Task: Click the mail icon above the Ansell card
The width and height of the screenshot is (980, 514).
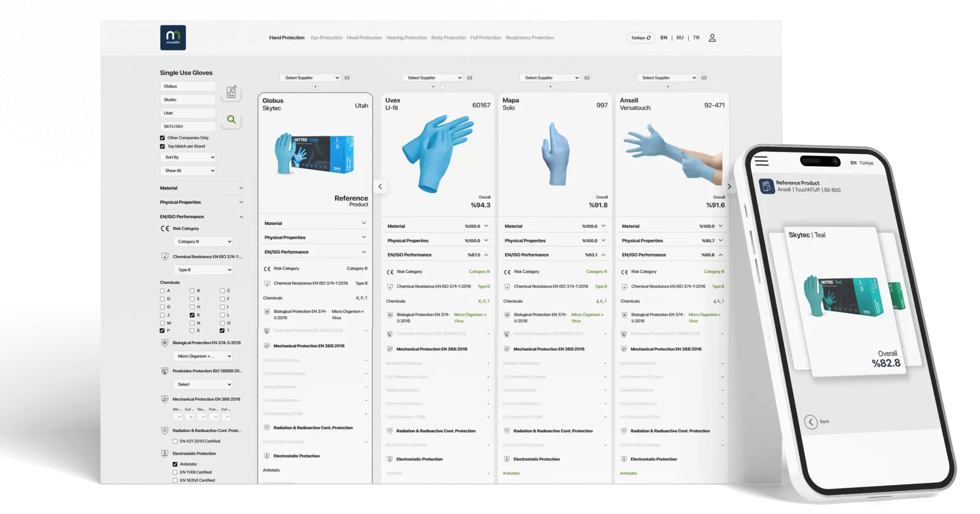Action: point(704,78)
